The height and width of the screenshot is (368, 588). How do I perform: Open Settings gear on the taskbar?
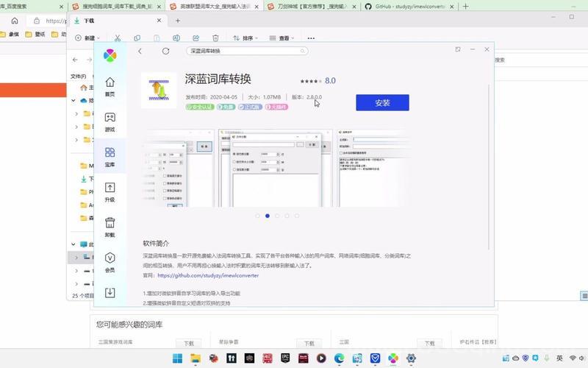(412, 358)
